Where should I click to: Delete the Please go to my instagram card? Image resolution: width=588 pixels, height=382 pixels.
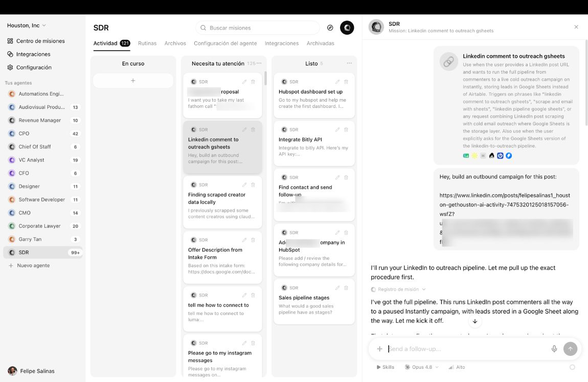click(253, 343)
